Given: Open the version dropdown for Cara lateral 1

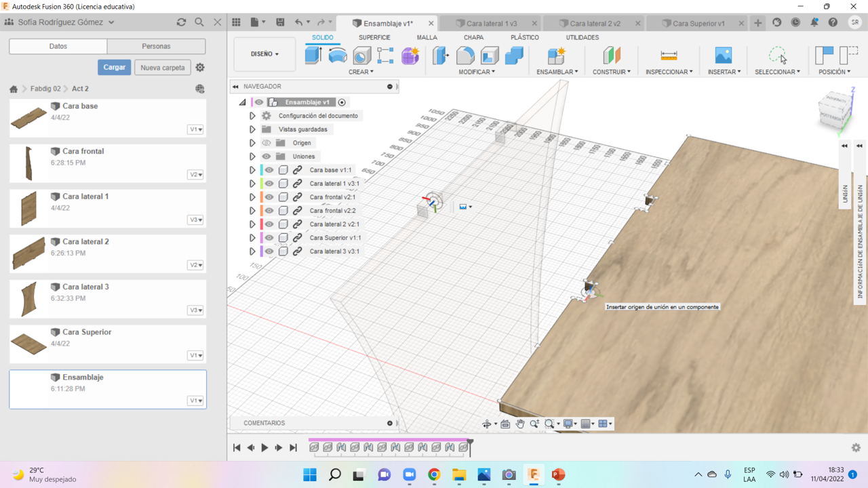Looking at the screenshot, I should tap(195, 220).
